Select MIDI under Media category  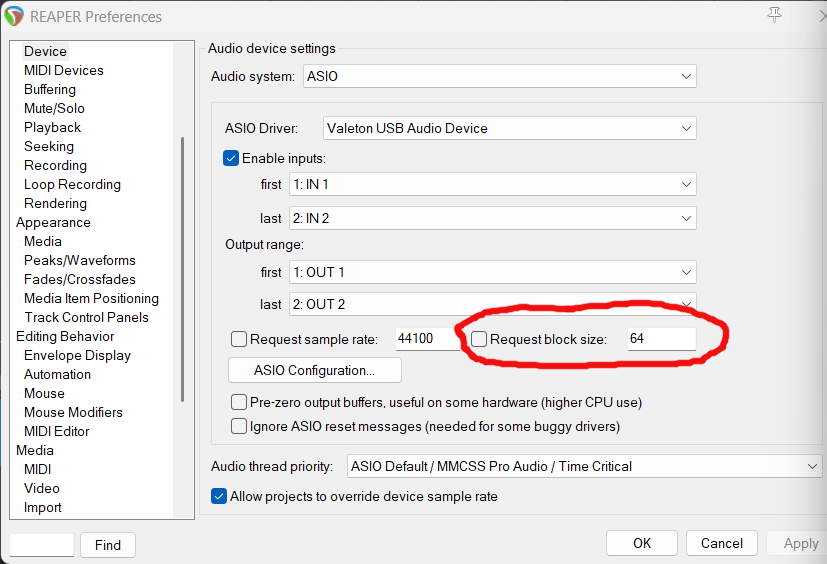pos(37,469)
